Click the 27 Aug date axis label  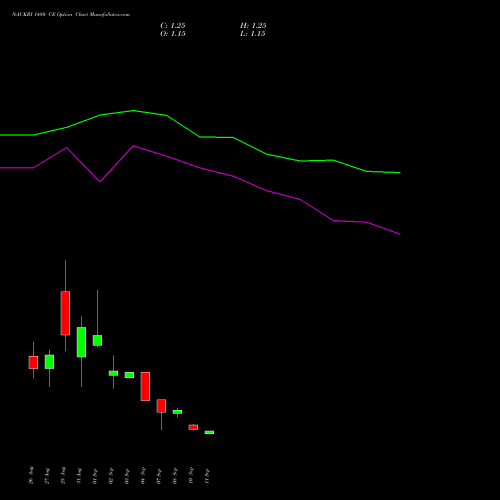[47, 475]
